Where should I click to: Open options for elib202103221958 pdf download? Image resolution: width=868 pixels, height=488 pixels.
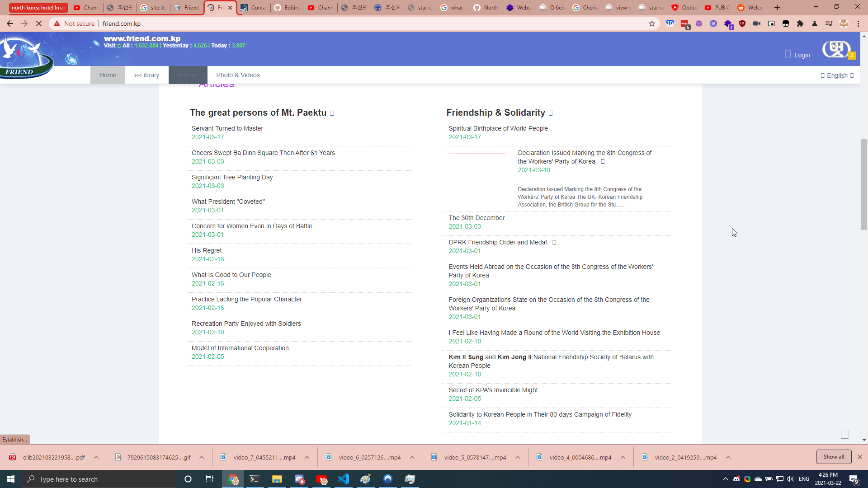[x=96, y=457]
